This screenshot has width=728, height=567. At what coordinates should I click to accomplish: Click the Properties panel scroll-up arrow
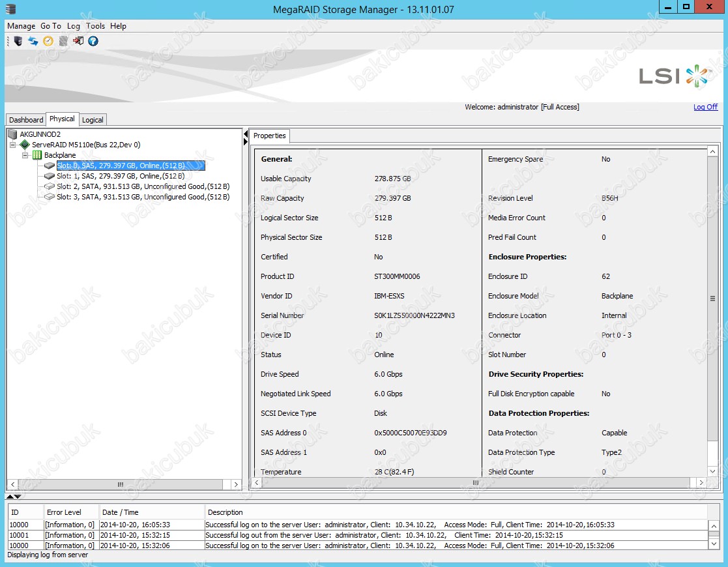click(x=712, y=151)
